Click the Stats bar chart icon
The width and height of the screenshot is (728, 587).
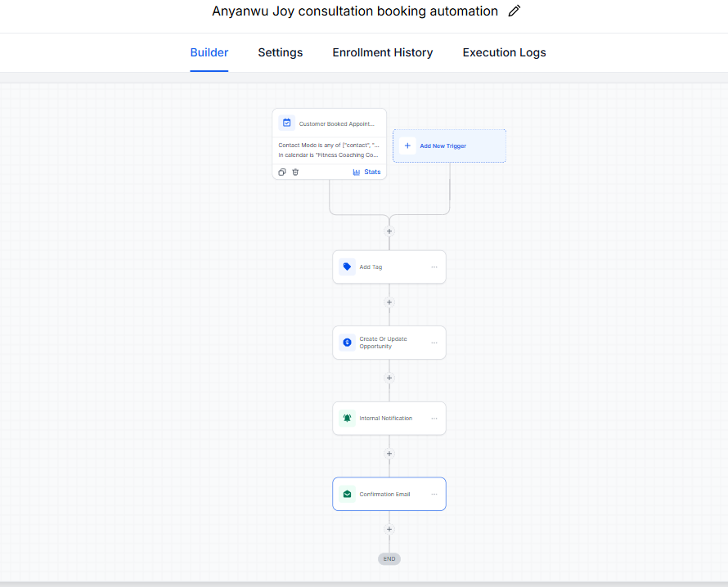click(x=356, y=173)
